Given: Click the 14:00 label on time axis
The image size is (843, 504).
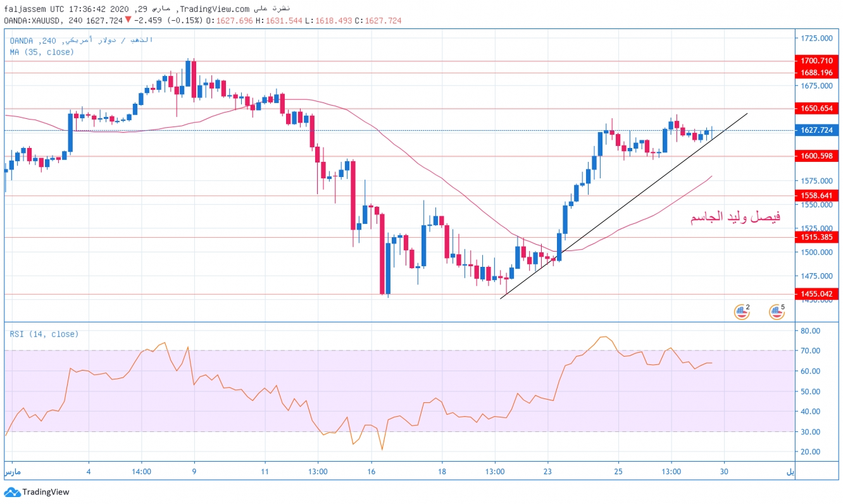Looking at the screenshot, I should click(x=141, y=471).
